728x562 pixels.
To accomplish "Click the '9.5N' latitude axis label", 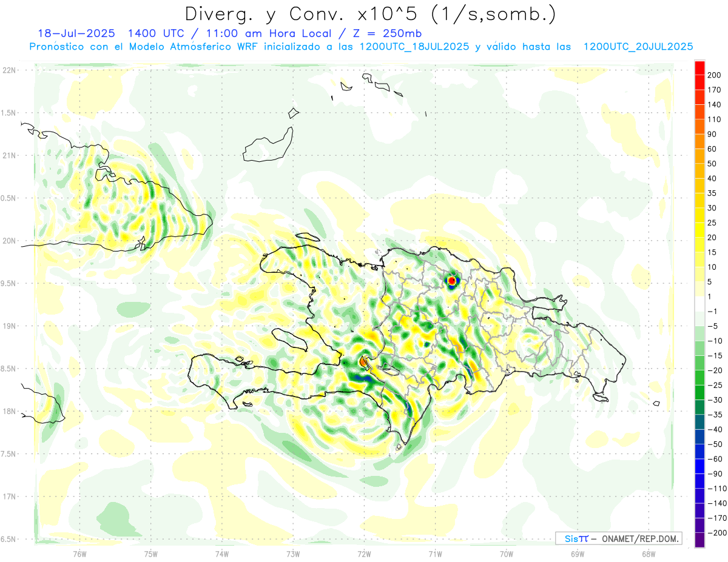I will [9, 284].
